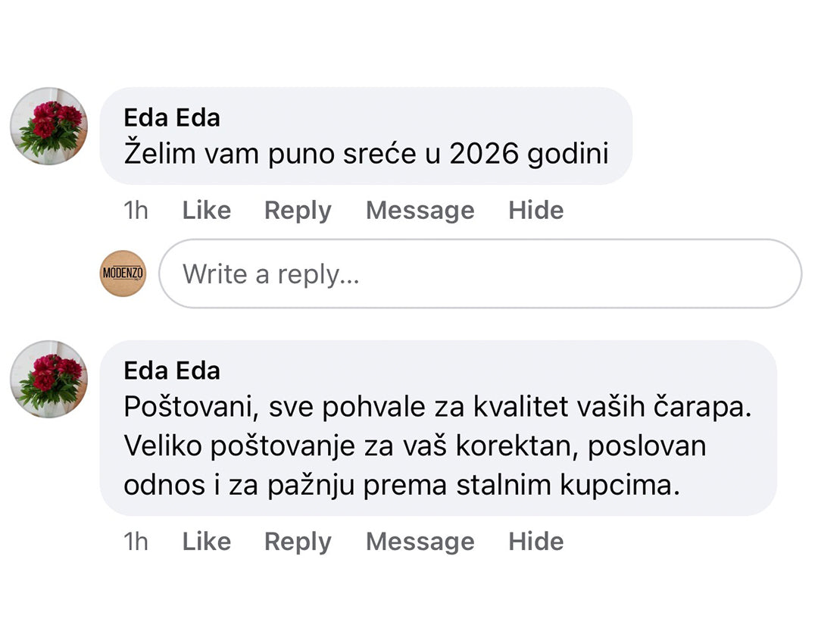The width and height of the screenshot is (818, 644).
Task: Click the 1h timestamp under the 2026 comment
Action: pos(136,210)
